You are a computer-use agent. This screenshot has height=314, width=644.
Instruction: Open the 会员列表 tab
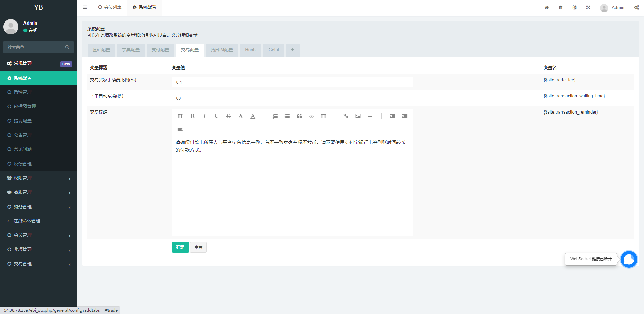point(109,7)
